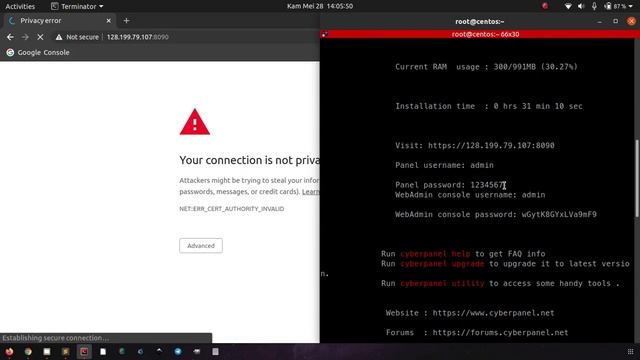Click the red warning triangle icon

click(195, 122)
